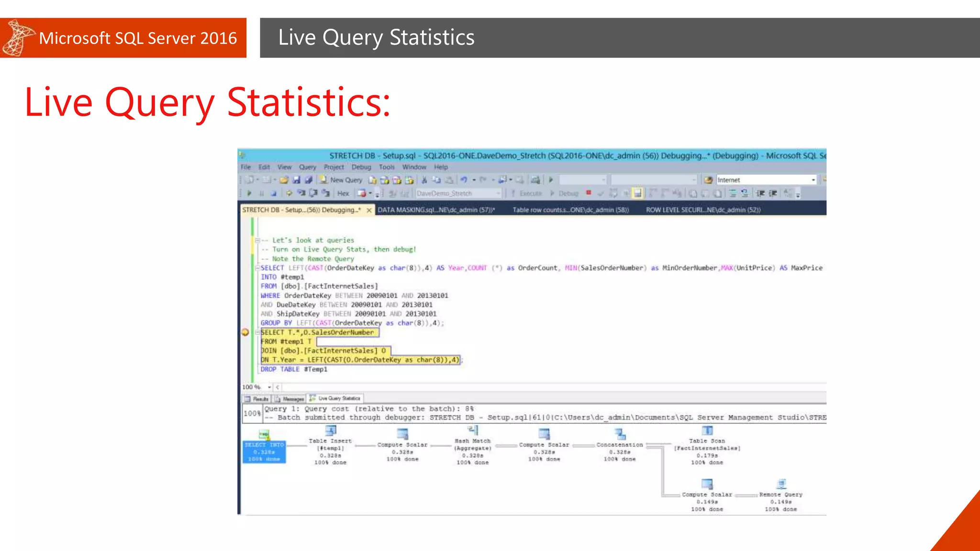Collapse the comment block outline expander

(257, 240)
